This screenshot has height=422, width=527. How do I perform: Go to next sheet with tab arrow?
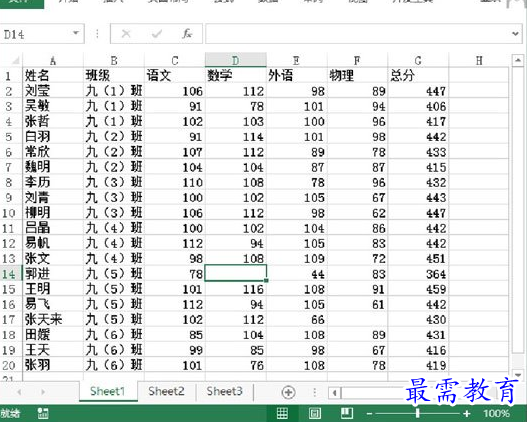pyautogui.click(x=43, y=392)
